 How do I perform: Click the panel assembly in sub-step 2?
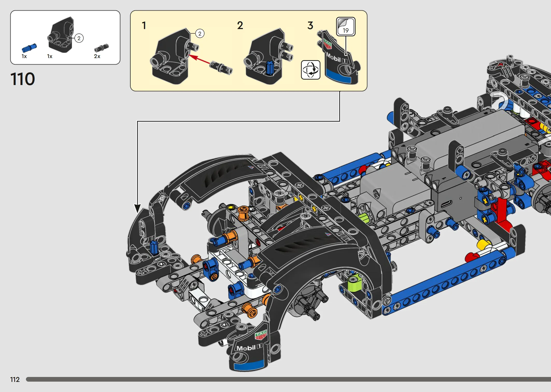click(268, 56)
